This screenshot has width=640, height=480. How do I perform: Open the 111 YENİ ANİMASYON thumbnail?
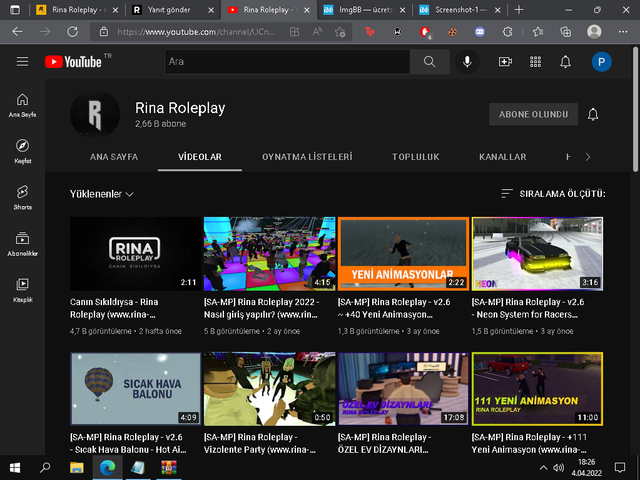pos(537,389)
